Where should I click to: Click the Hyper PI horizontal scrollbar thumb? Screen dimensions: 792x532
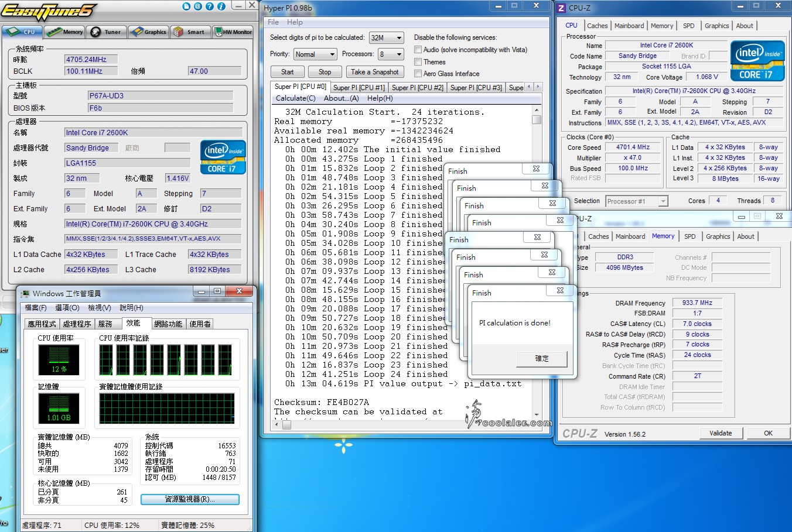(x=286, y=425)
